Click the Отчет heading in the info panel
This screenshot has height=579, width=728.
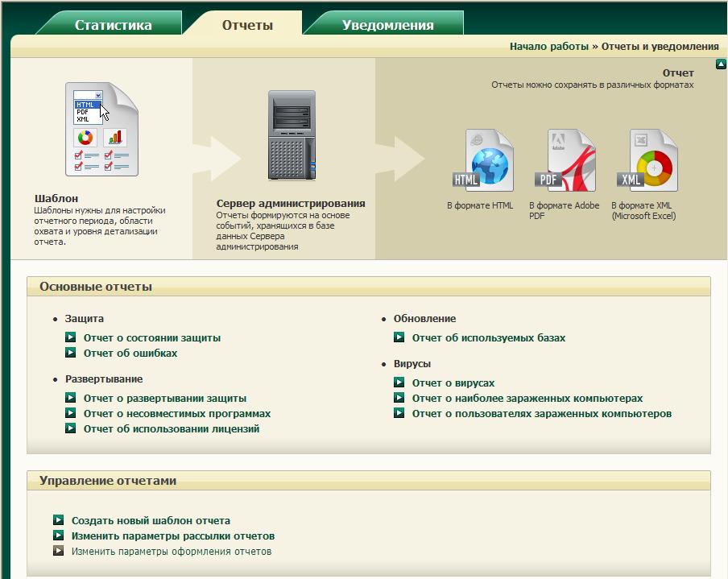678,73
